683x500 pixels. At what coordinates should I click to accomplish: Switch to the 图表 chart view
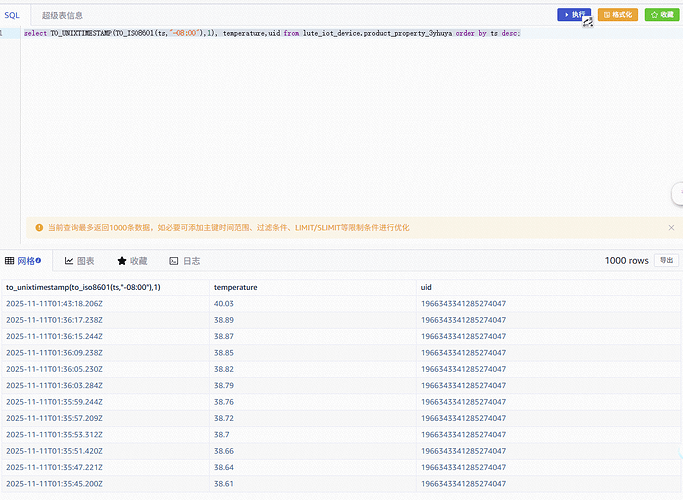(80, 261)
